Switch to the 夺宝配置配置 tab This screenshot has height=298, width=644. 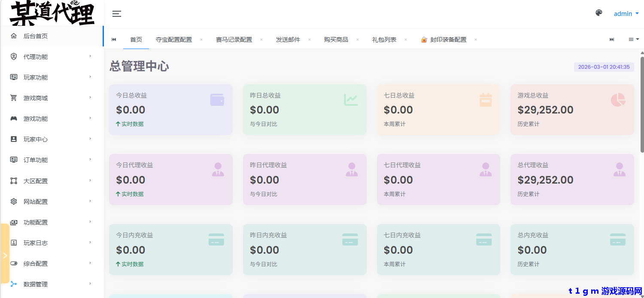point(174,40)
